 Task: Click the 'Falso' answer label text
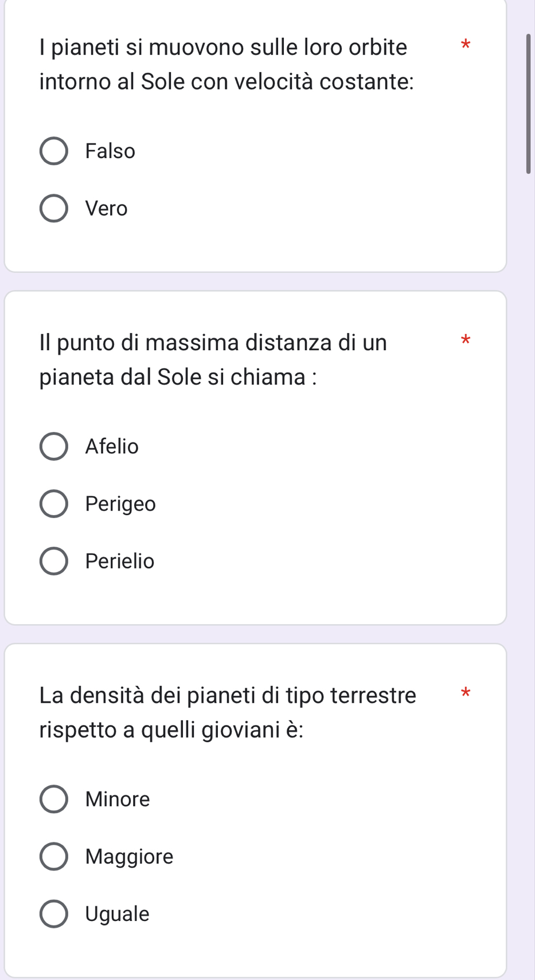(110, 151)
